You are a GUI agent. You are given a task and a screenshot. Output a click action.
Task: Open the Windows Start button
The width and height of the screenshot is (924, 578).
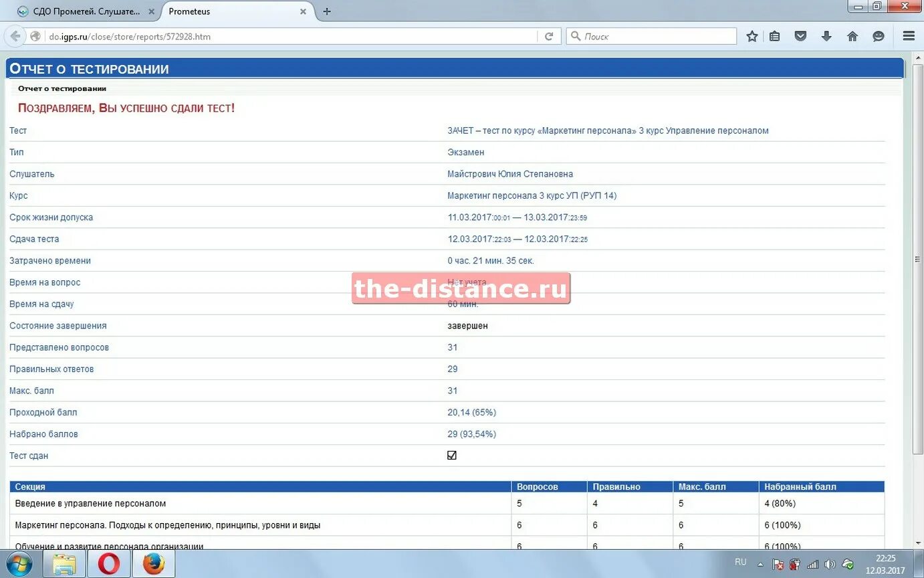[x=19, y=564]
